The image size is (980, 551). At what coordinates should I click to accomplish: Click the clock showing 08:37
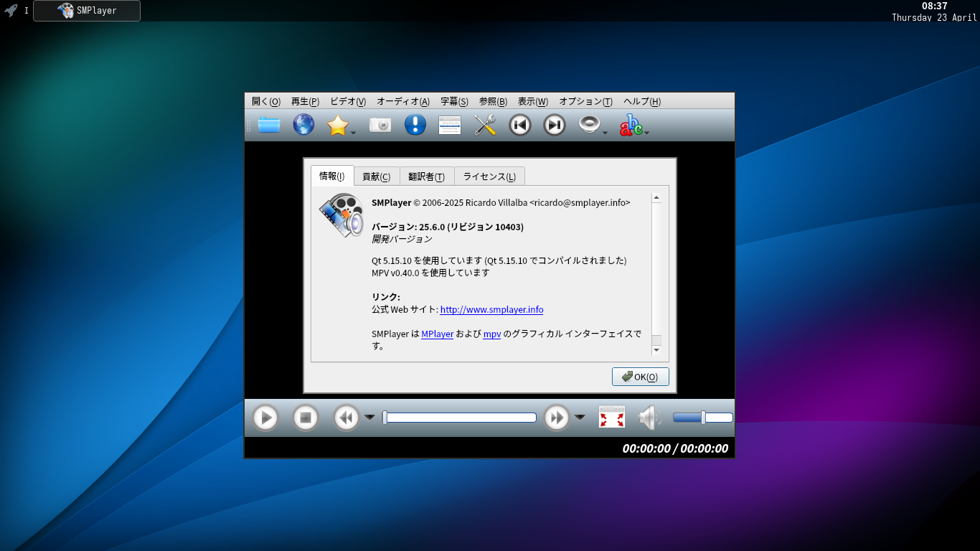934,6
